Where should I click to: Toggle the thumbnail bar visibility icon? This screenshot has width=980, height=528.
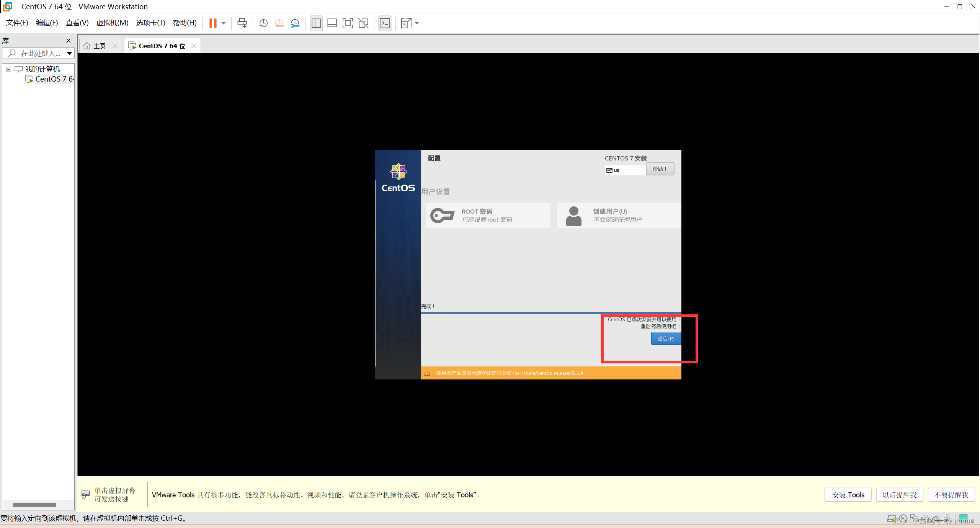click(x=332, y=23)
